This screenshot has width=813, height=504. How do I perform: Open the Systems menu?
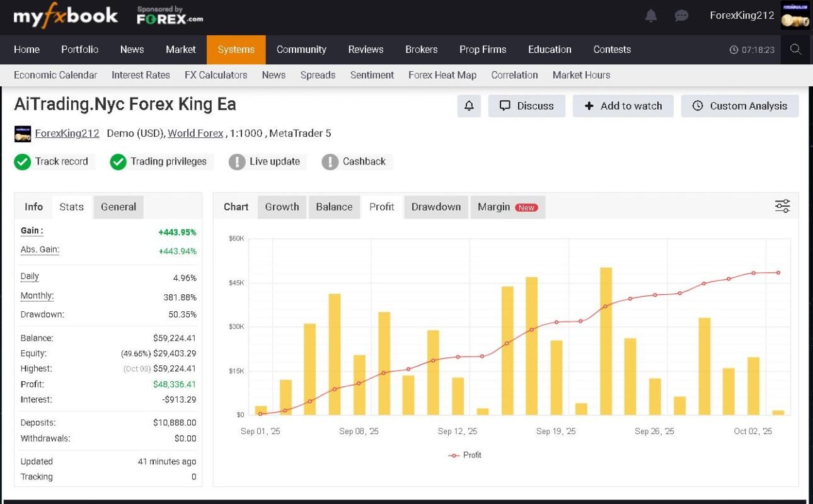(236, 50)
